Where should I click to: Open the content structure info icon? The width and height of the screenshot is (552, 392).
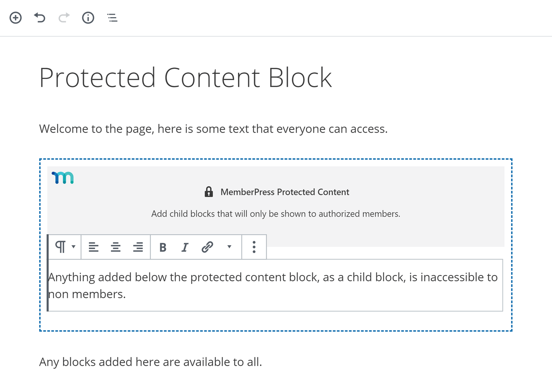[x=88, y=18]
